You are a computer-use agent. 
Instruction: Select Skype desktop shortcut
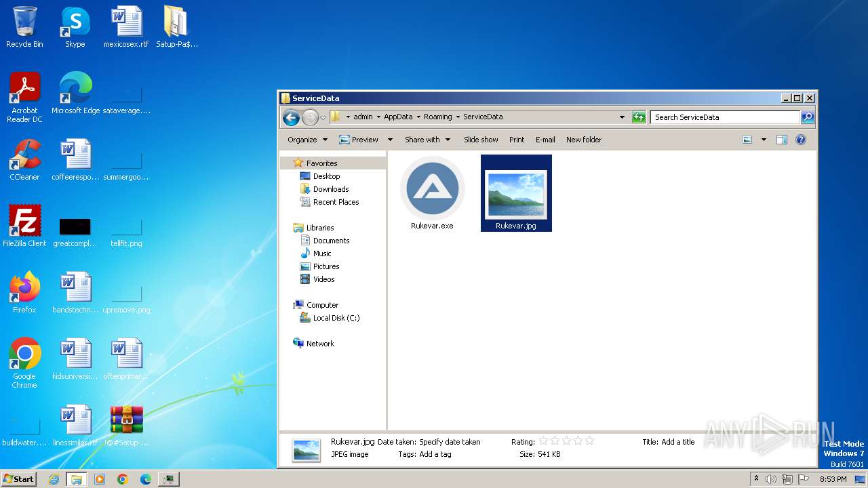pyautogui.click(x=75, y=27)
